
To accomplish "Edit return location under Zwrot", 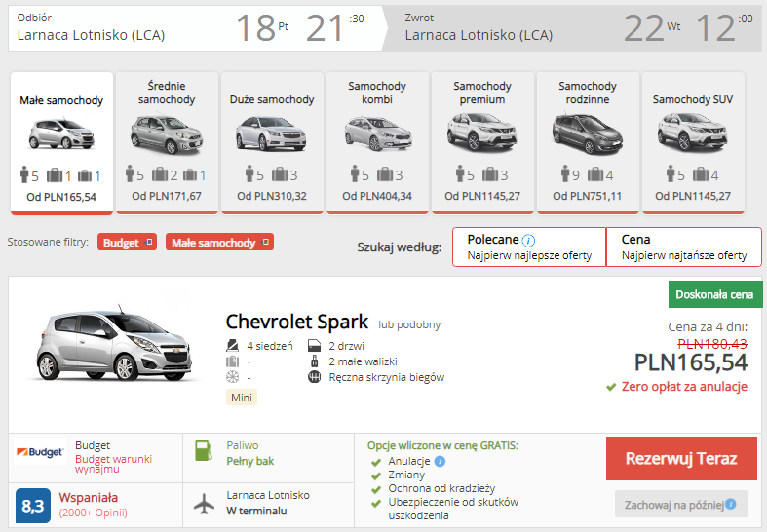I will click(x=479, y=35).
